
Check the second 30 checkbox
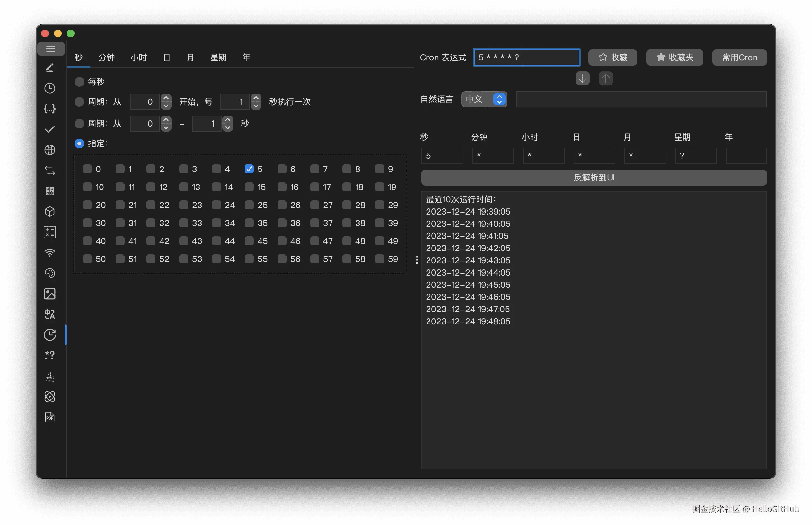[87, 223]
